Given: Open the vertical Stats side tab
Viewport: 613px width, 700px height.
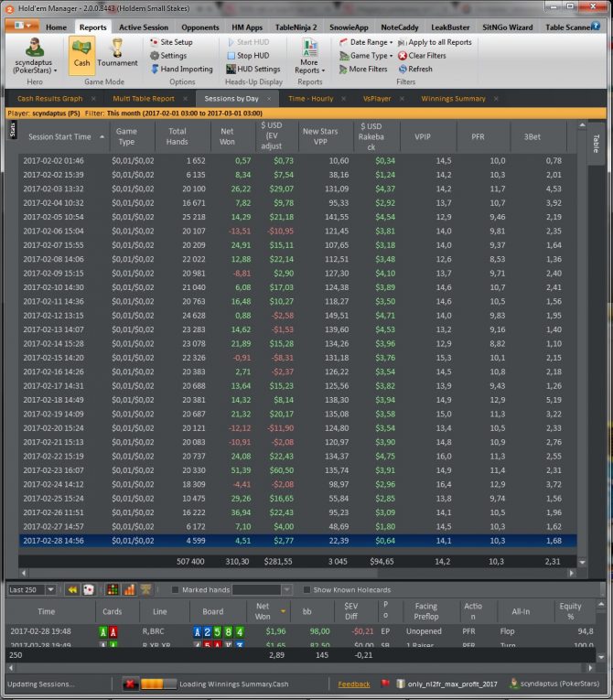Looking at the screenshot, I should click(x=13, y=129).
